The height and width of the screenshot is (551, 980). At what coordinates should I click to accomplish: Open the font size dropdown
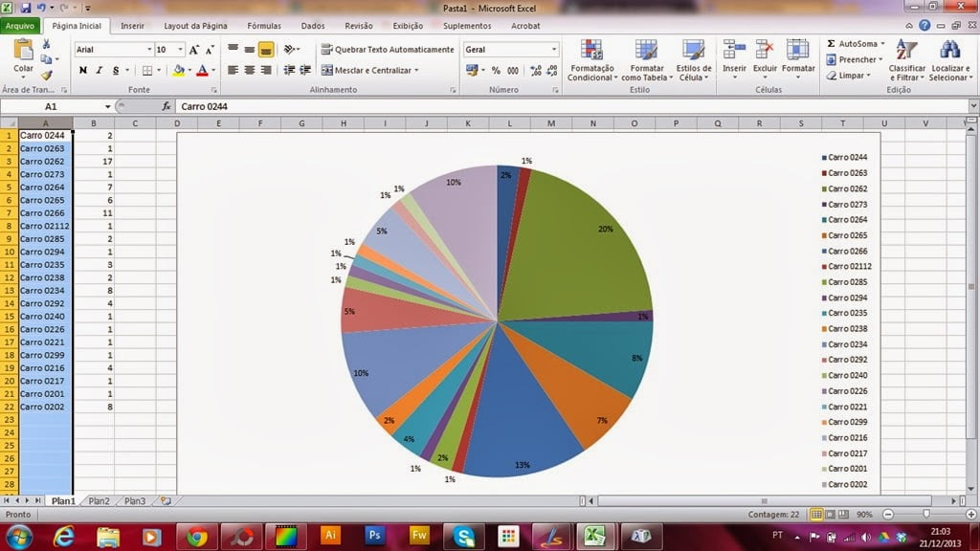181,50
